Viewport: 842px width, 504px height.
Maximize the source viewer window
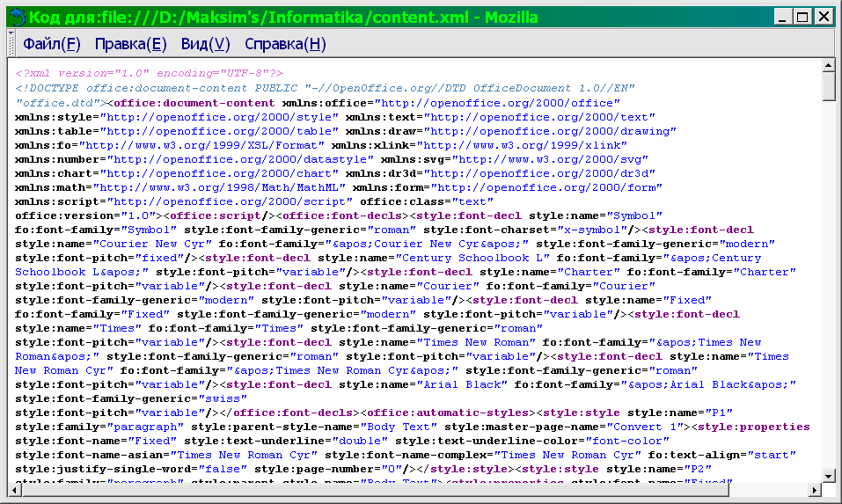pos(802,17)
